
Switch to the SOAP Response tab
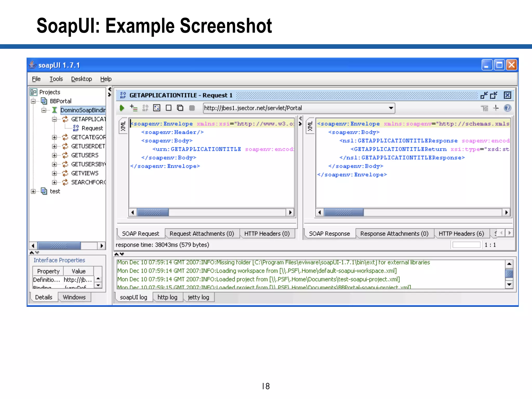(329, 234)
